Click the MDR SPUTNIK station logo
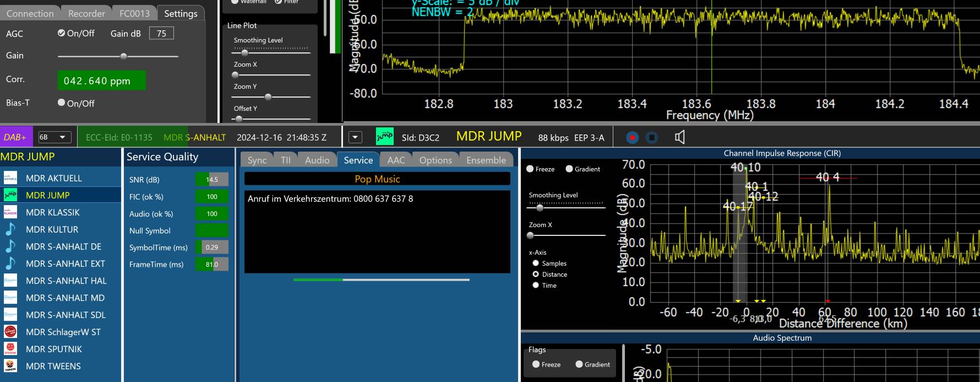The width and height of the screenshot is (980, 382). (10, 349)
